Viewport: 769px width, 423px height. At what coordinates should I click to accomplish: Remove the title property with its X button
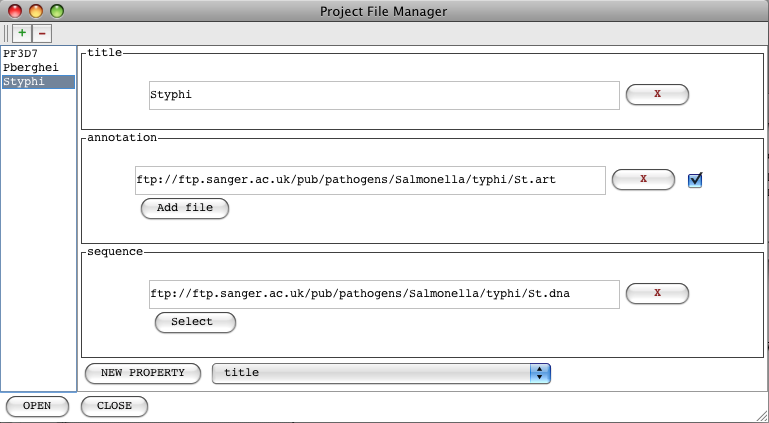pos(657,94)
